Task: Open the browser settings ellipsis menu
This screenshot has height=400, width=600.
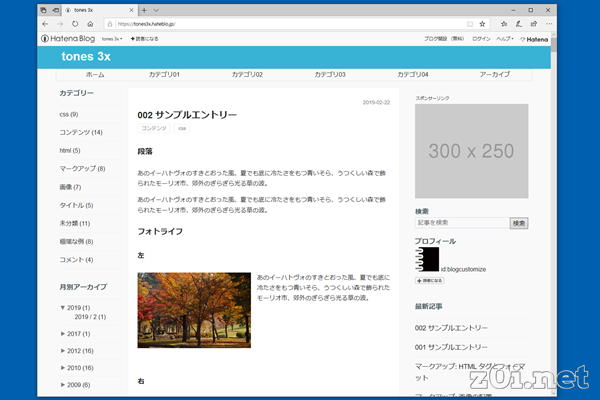Action: click(x=549, y=24)
